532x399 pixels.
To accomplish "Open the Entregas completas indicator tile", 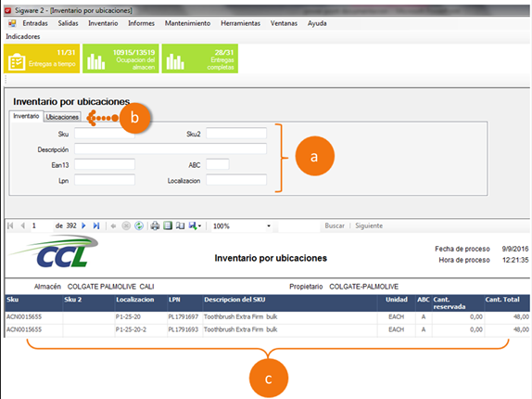I will coord(200,58).
